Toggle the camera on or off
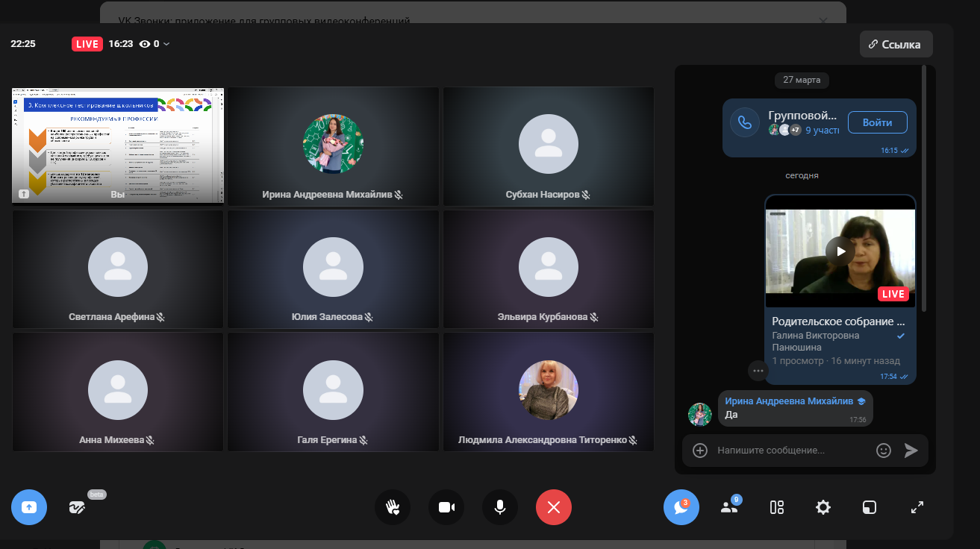 (x=446, y=507)
